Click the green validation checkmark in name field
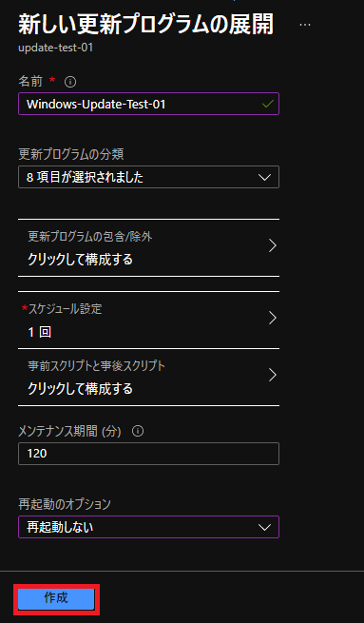 click(268, 104)
